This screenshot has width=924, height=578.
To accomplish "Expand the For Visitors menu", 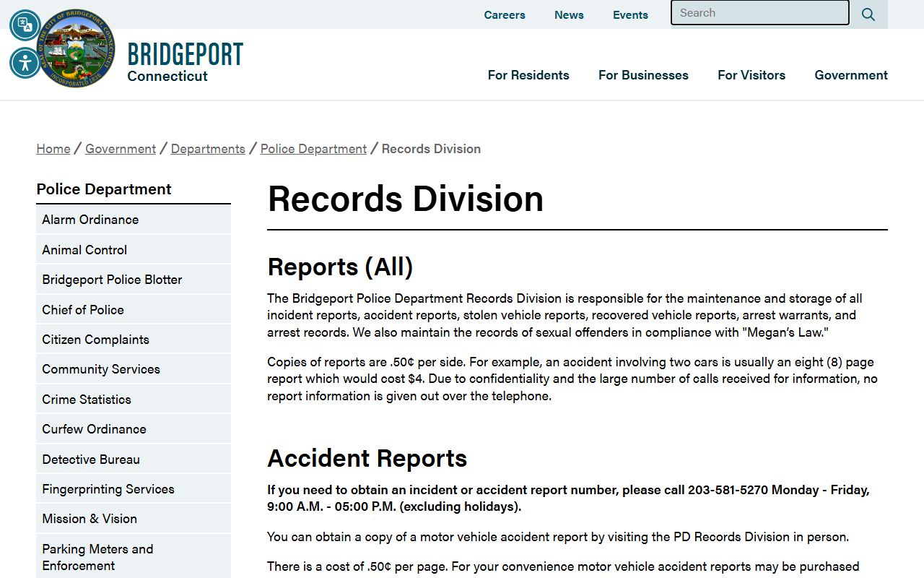I will coord(751,75).
